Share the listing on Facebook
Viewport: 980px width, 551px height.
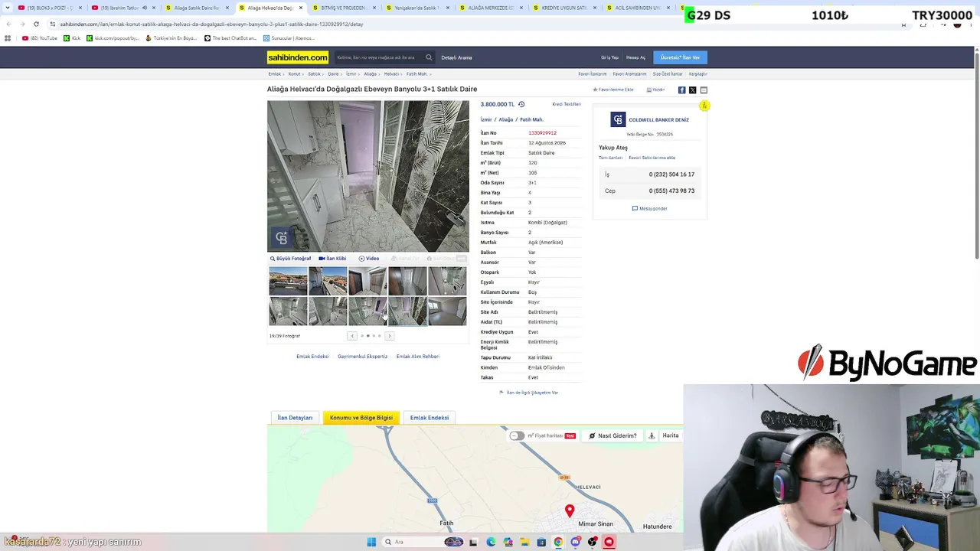tap(681, 90)
